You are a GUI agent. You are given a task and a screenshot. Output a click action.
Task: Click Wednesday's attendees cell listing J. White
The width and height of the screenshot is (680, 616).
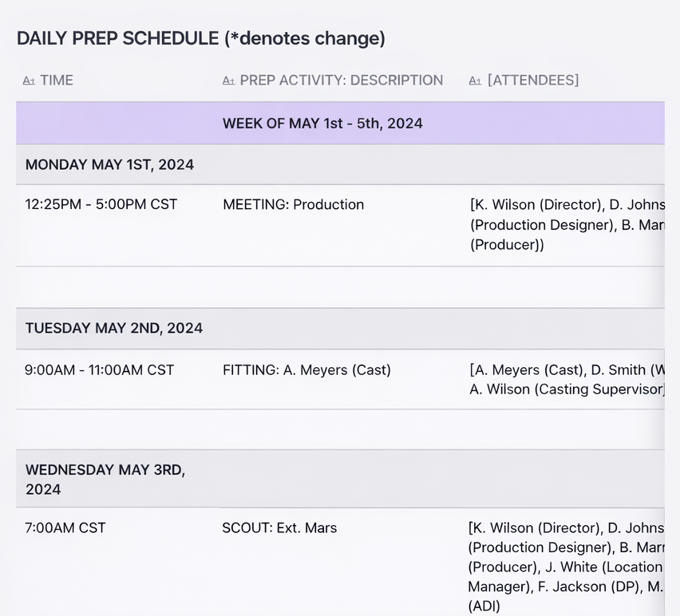coord(567,567)
